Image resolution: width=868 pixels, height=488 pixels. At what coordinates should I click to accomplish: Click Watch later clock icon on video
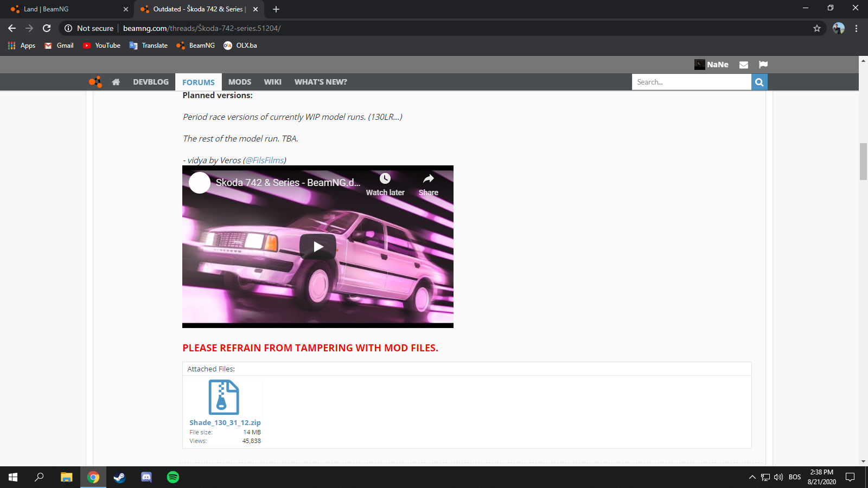385,178
